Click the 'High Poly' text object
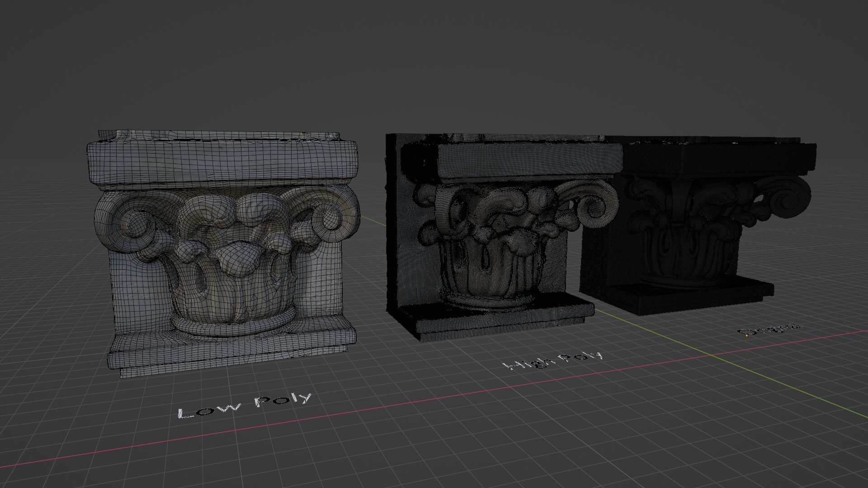Image resolution: width=868 pixels, height=488 pixels. pos(553,360)
